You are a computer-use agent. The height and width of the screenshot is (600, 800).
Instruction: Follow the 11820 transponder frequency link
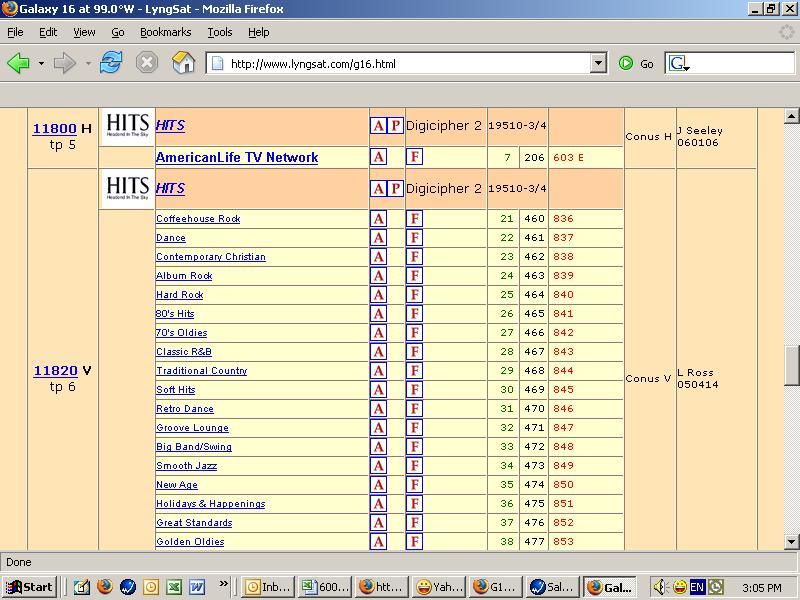[55, 371]
